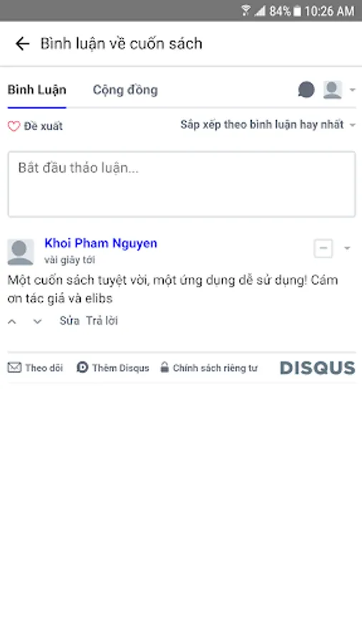Collapse the comment with the minus box
This screenshot has width=362, height=644.
coord(323,248)
